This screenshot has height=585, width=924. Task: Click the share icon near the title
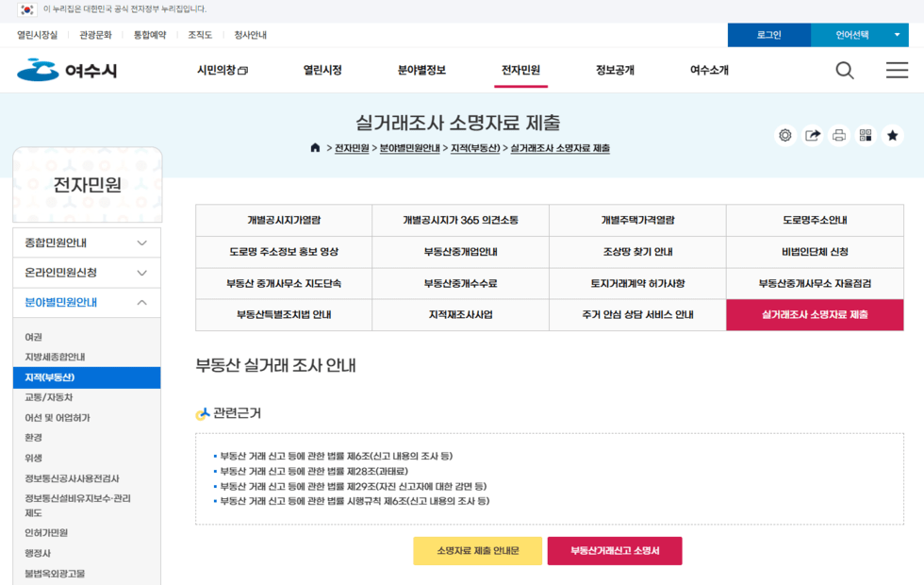tap(812, 136)
